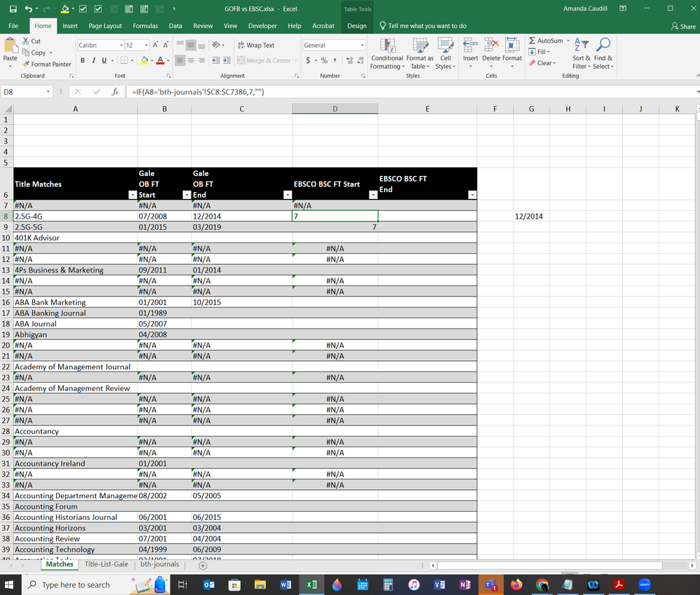Open the Font name dropdown (Calibri)
This screenshot has height=595, width=700.
[121, 45]
